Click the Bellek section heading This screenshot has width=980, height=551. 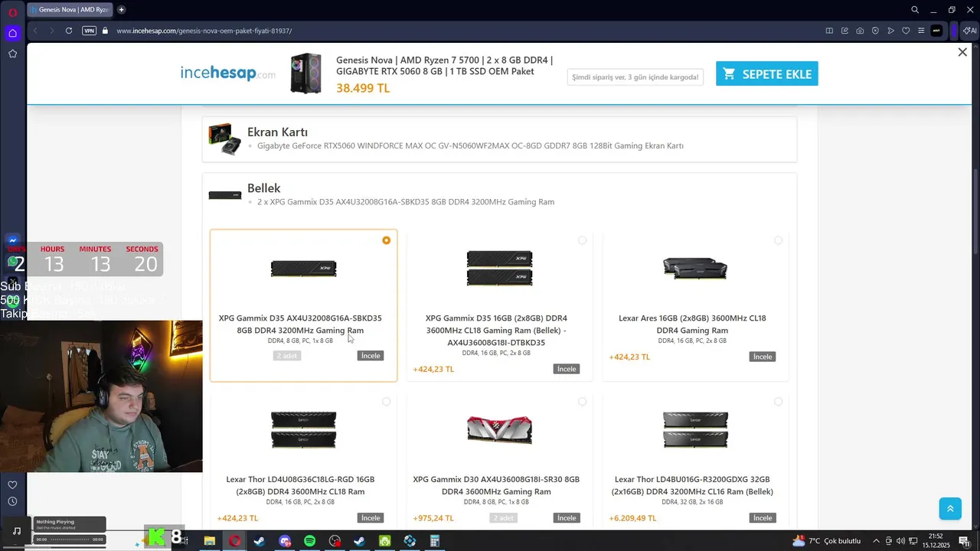click(263, 187)
